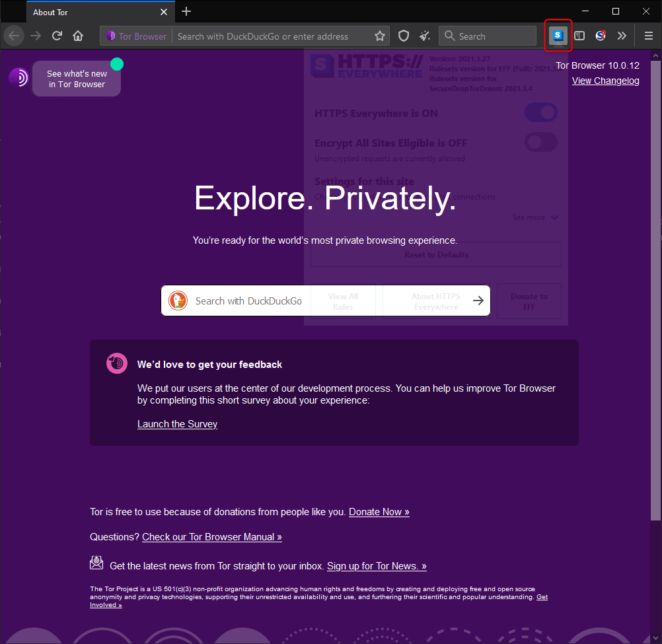The height and width of the screenshot is (644, 662).
Task: Click the newsletter envelope icon
Action: point(96,563)
